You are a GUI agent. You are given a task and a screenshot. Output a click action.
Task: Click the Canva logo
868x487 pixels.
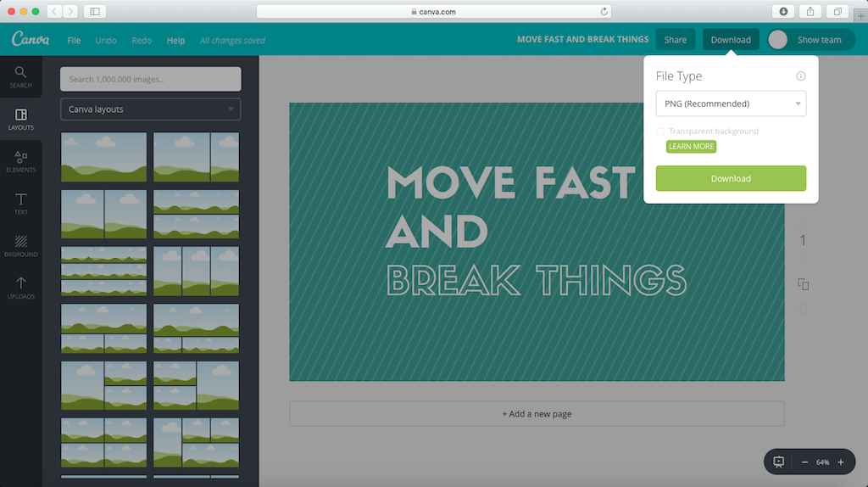[x=31, y=39]
